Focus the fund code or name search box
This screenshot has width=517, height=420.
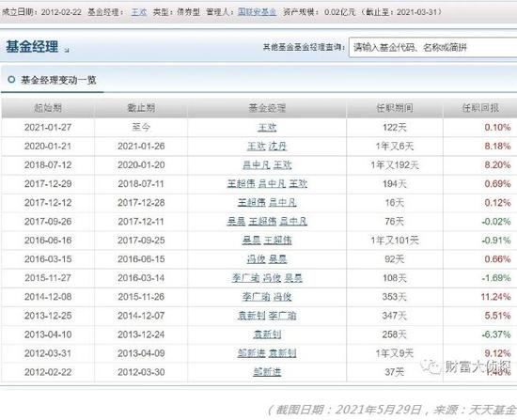tap(432, 48)
